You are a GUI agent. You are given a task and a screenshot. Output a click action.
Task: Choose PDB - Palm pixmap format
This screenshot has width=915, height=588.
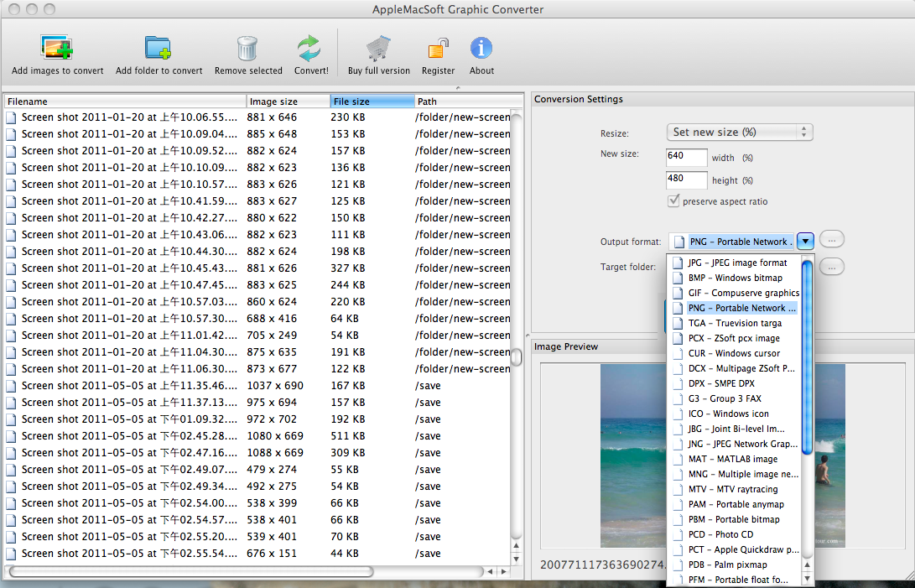[734, 565]
